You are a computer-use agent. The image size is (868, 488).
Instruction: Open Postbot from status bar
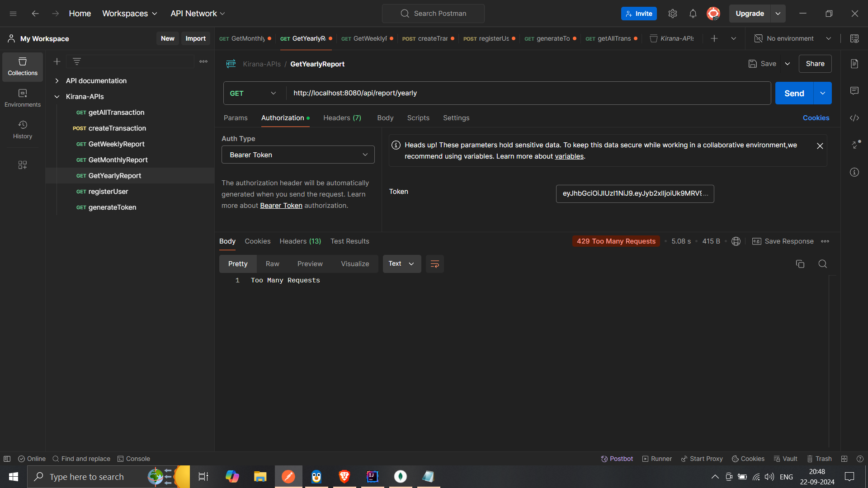click(617, 459)
